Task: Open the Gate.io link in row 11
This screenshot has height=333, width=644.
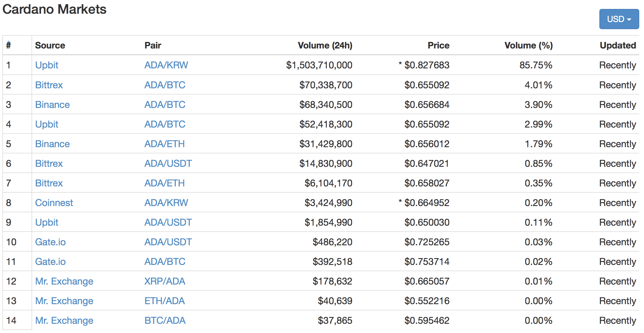Action: [x=50, y=262]
